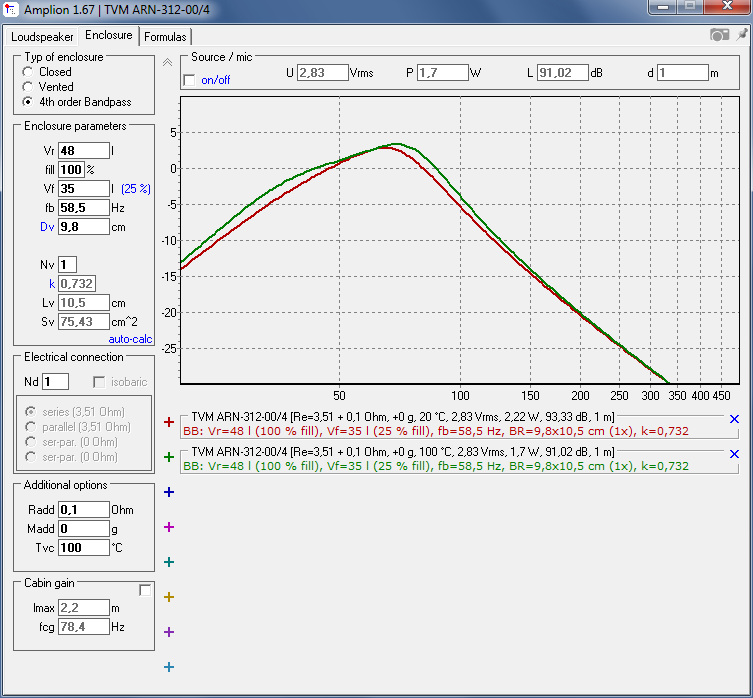Click the Radd resistance input field

84,510
